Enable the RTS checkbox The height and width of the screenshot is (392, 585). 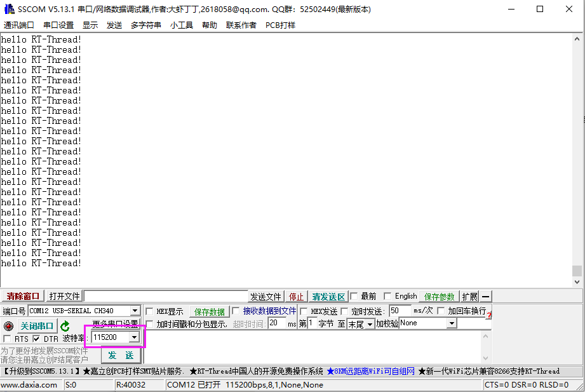[x=8, y=339]
